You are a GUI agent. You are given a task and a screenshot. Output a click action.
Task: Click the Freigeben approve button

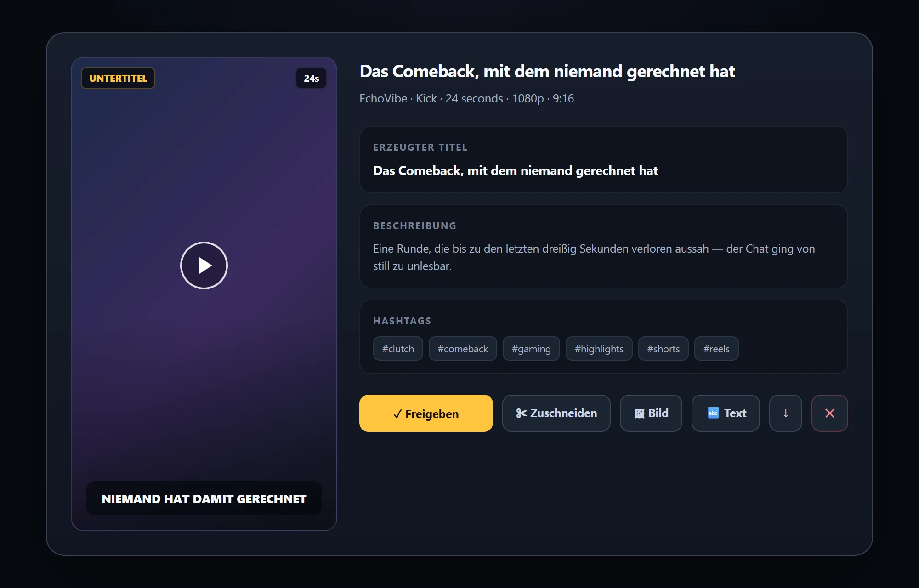click(x=426, y=413)
